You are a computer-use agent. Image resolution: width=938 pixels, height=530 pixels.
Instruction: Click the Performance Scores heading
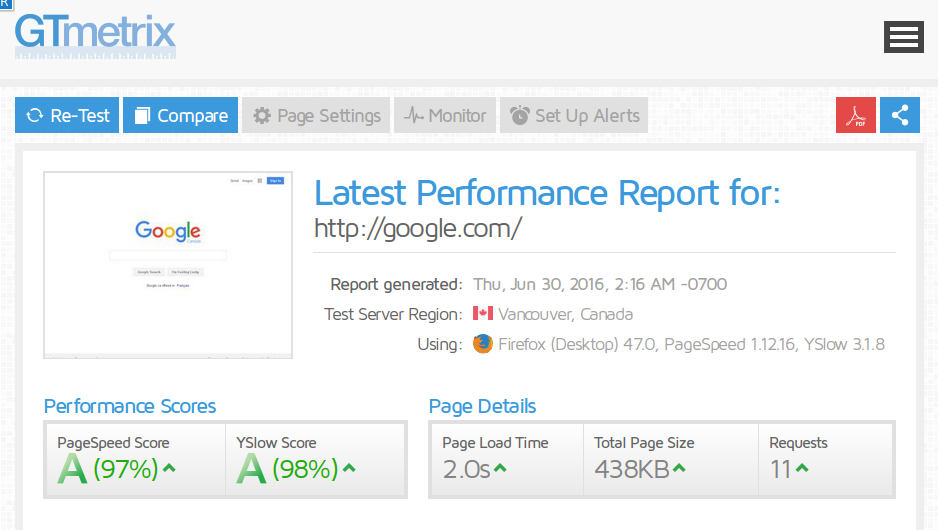(130, 406)
